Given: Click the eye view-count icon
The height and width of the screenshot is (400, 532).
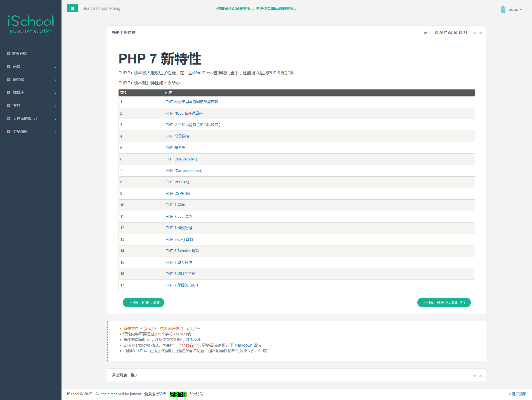Looking at the screenshot, I should pyautogui.click(x=425, y=33).
